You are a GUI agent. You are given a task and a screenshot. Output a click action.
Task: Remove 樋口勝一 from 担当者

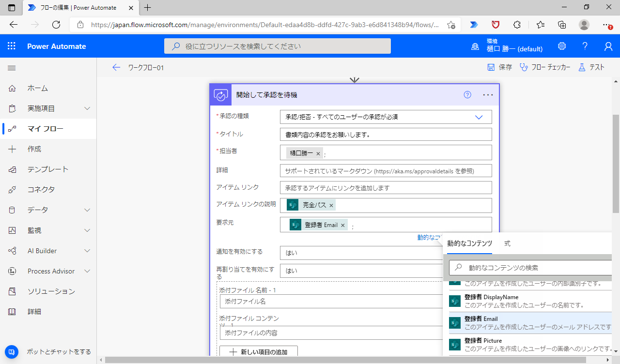(318, 153)
